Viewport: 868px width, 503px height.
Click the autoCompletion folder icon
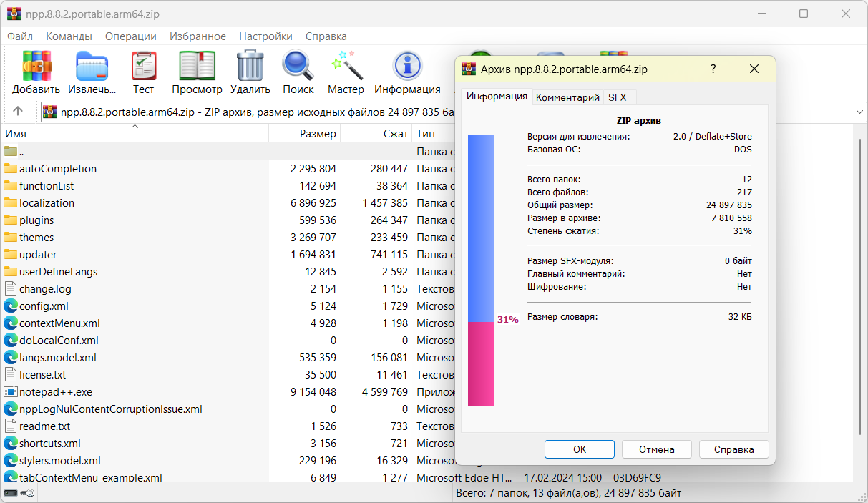(10, 169)
